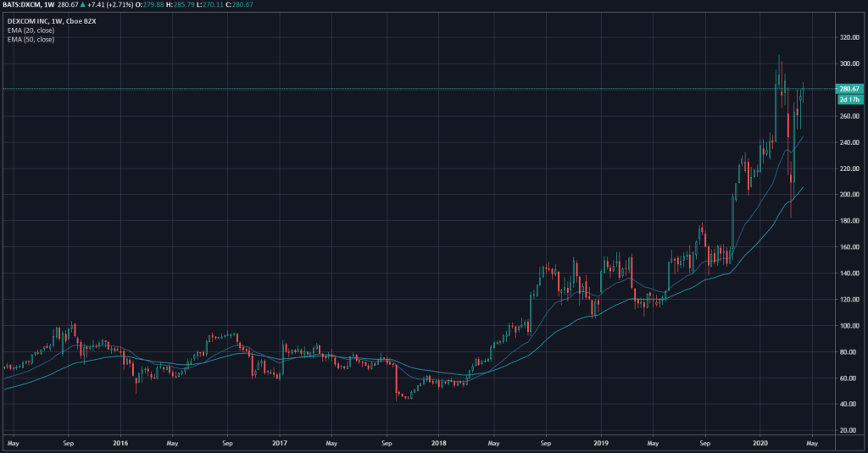Image resolution: width=868 pixels, height=453 pixels.
Task: Click the 200.00 level on price scale
Action: 849,195
